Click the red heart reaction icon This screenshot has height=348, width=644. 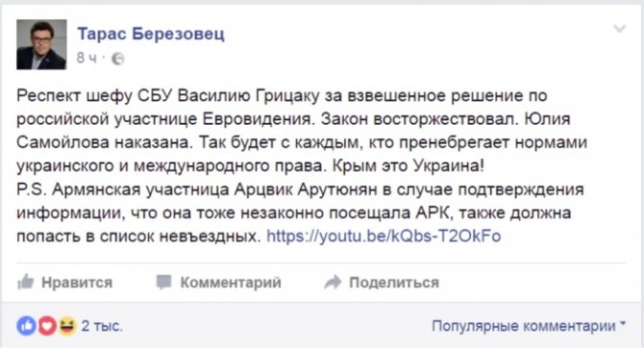(x=47, y=326)
